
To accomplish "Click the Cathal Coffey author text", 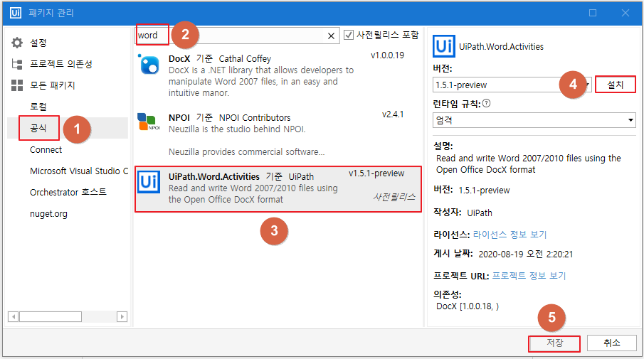I will tap(245, 59).
